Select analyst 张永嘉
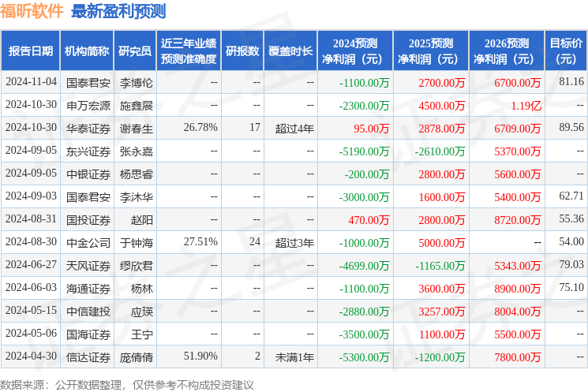588x392 pixels. (x=136, y=151)
